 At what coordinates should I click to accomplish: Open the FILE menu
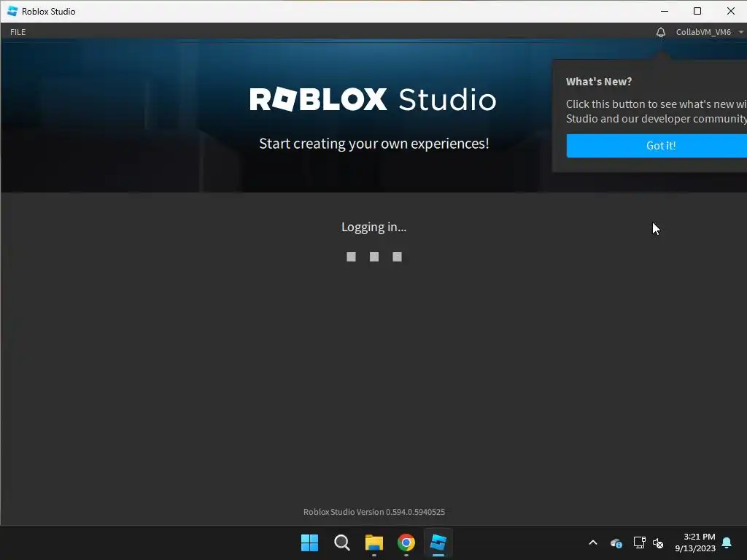tap(18, 32)
